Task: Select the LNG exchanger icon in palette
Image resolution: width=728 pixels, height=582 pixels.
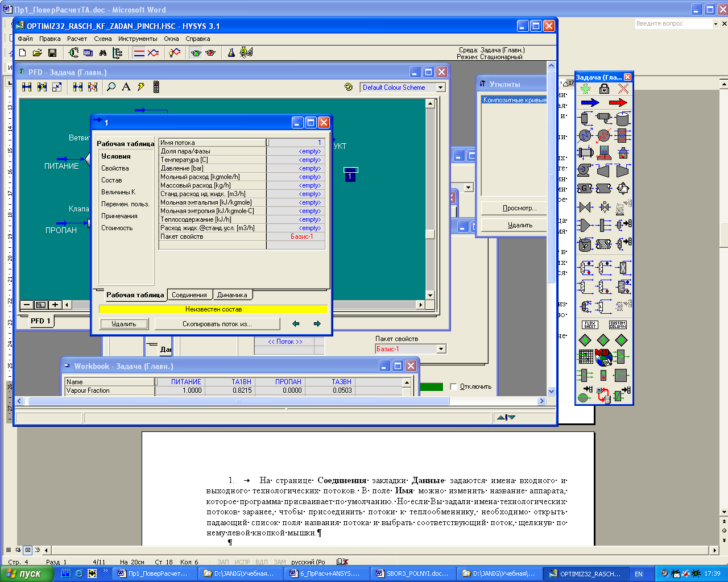Action: (622, 135)
